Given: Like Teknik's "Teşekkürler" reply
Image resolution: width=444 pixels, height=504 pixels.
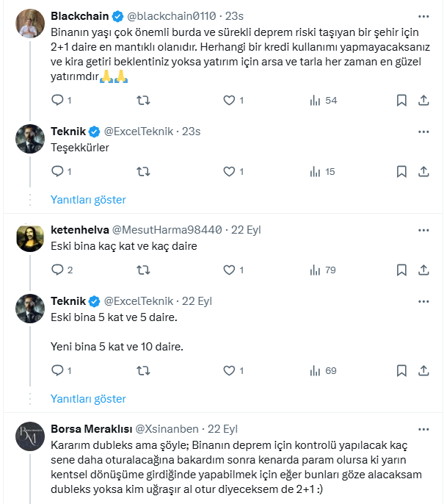Looking at the screenshot, I should point(229,171).
